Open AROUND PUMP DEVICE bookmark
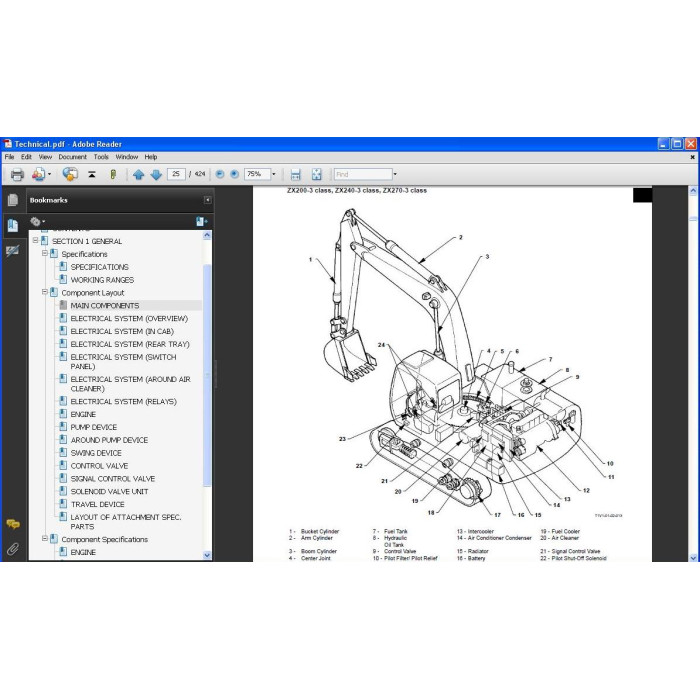 (x=109, y=440)
